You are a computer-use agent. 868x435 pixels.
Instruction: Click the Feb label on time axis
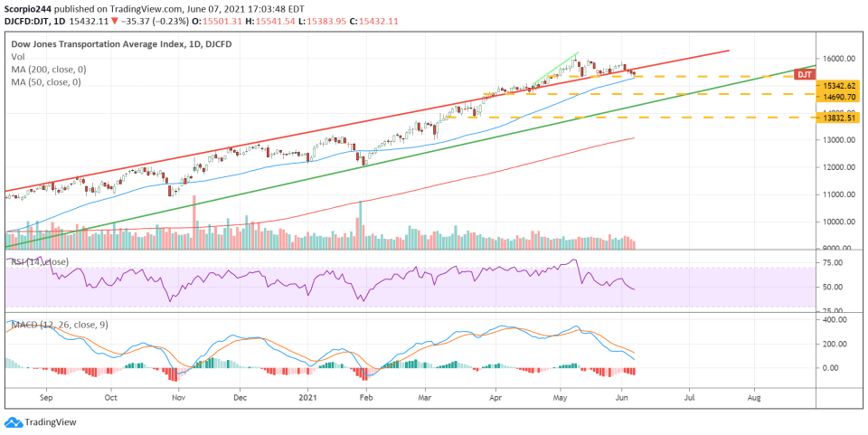pyautogui.click(x=364, y=397)
